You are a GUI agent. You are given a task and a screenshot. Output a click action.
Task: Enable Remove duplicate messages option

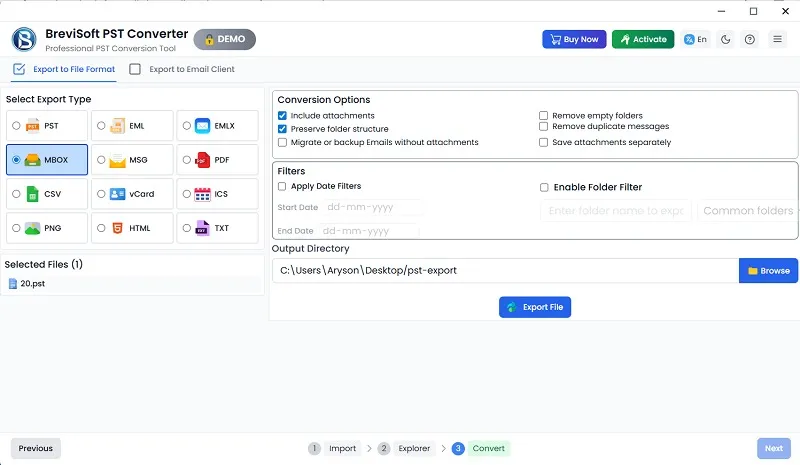tap(544, 127)
